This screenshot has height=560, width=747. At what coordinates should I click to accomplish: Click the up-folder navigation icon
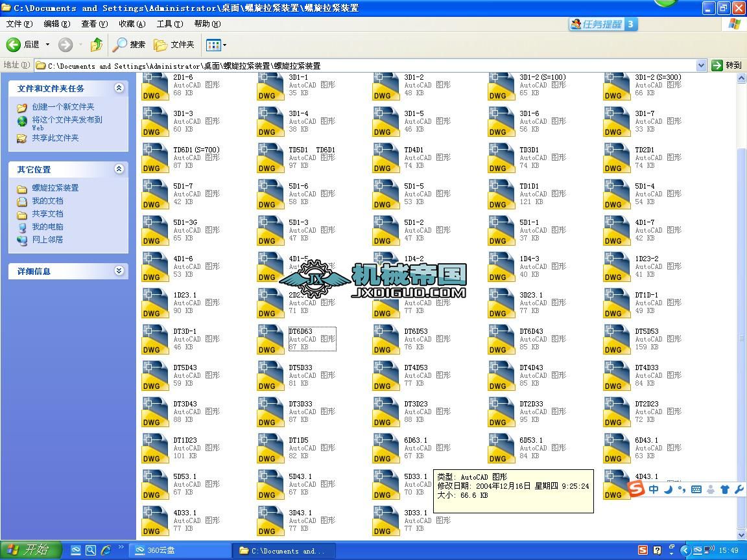click(96, 45)
